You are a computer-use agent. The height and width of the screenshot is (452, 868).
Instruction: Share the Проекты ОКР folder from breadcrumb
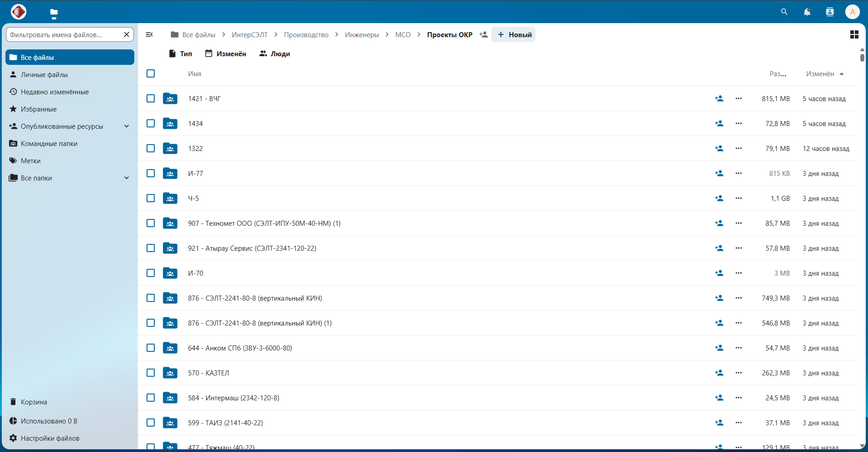coord(484,34)
